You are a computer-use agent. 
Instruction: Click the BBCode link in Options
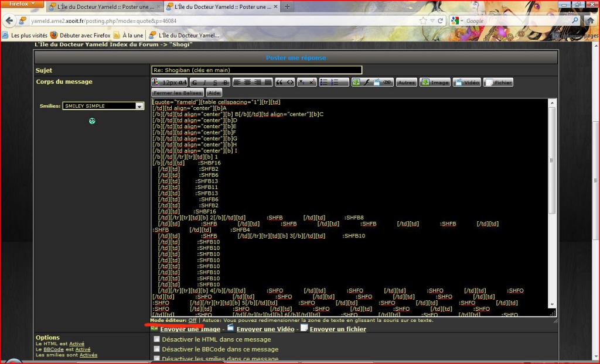point(53,349)
